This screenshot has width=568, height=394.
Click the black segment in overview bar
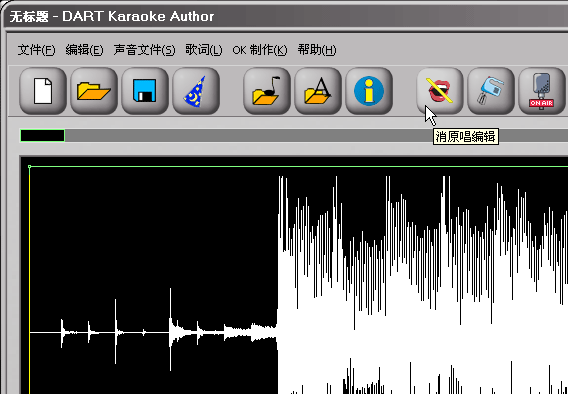tap(42, 135)
